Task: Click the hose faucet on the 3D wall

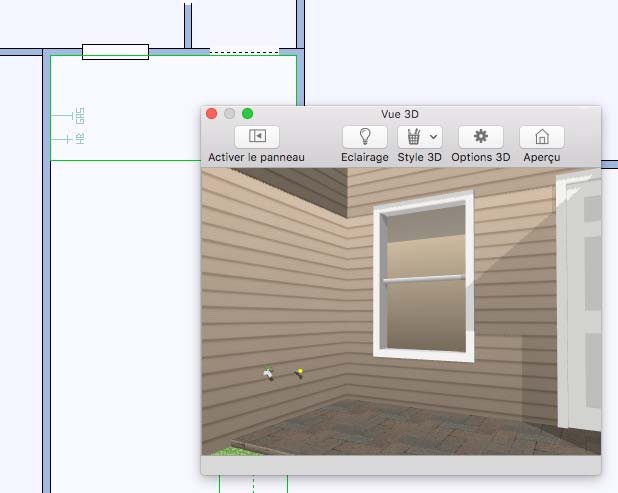Action: click(x=268, y=374)
